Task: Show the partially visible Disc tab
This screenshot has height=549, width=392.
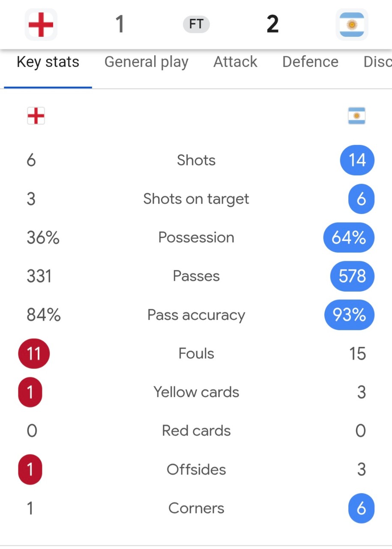Action: (377, 62)
